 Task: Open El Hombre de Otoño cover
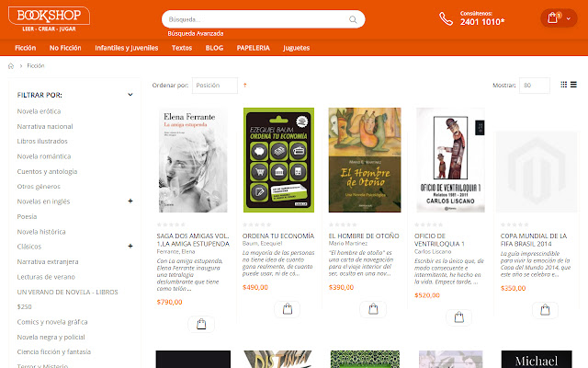(365, 160)
